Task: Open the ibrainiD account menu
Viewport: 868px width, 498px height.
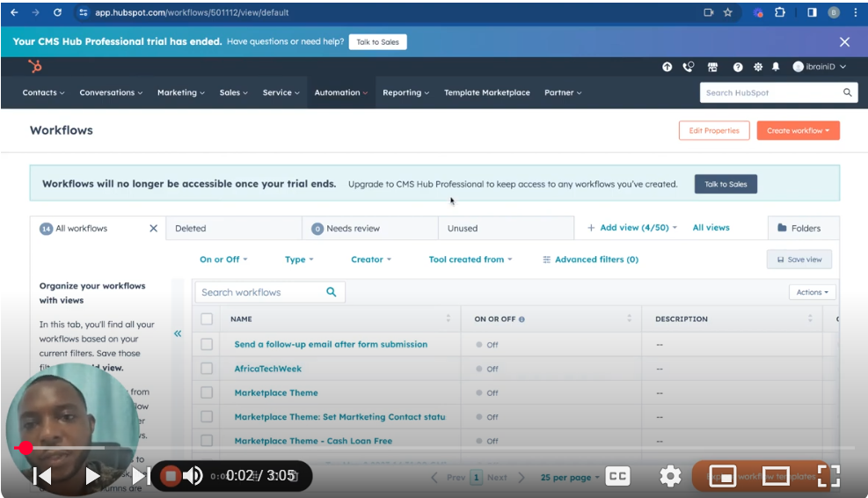Action: (820, 67)
